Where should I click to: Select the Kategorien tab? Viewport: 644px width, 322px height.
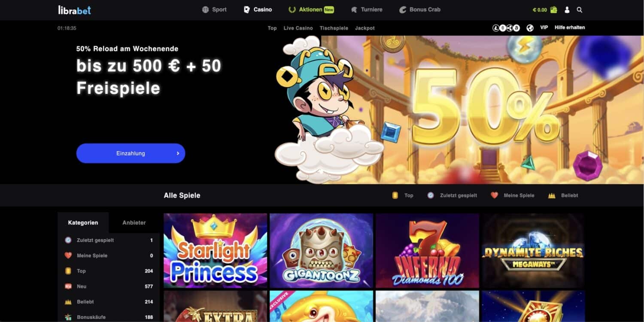point(83,222)
